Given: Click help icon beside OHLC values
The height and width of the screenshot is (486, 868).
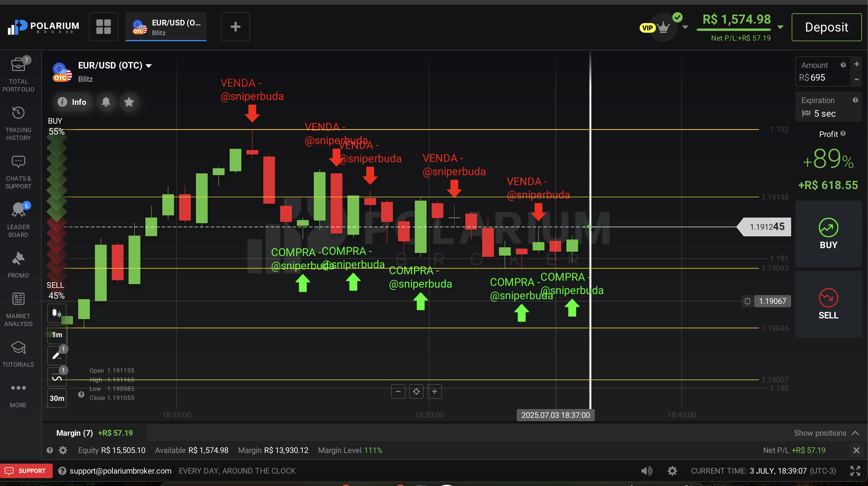Looking at the screenshot, I should [81, 394].
